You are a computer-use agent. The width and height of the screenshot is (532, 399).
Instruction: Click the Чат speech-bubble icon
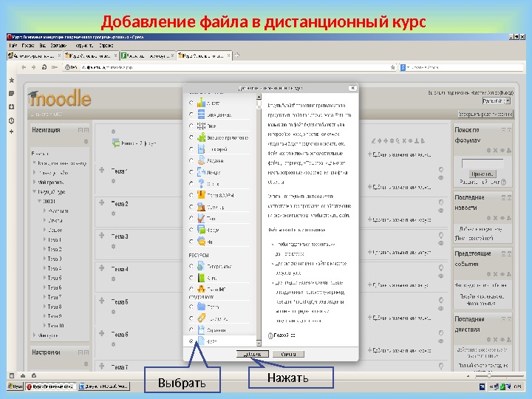pos(202,242)
